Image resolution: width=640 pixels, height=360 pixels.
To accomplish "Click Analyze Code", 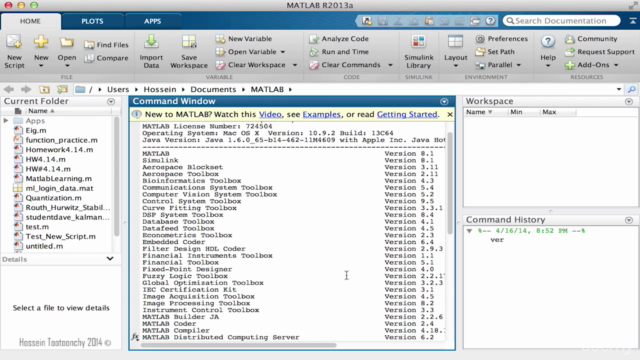I will [339, 39].
